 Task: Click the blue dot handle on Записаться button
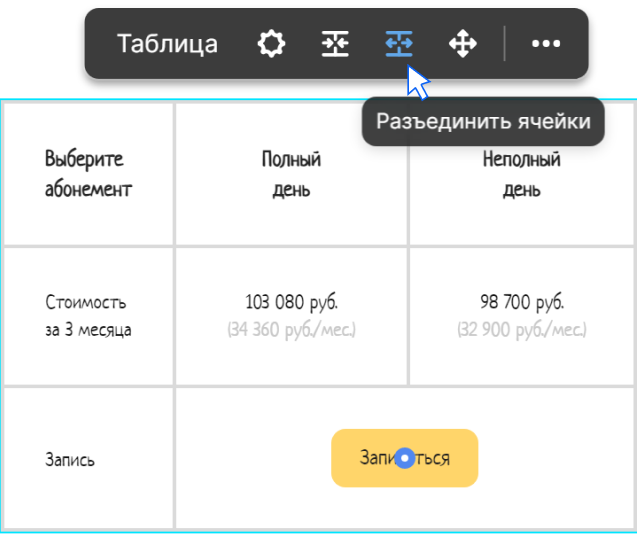[405, 458]
